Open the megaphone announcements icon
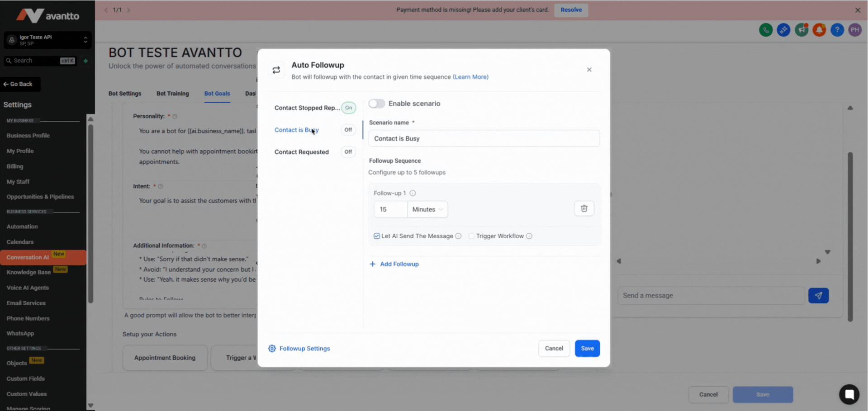The image size is (868, 411). click(x=802, y=30)
